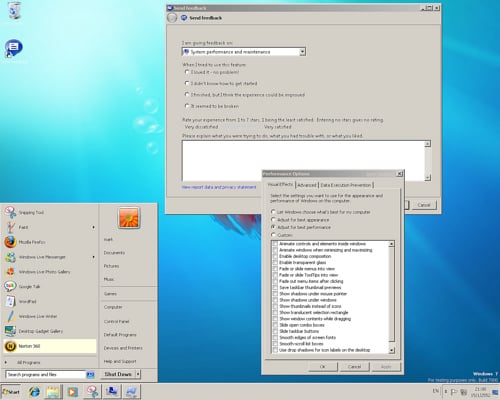Open Devices and Printers entry
Viewport: 500px width, 400px height.
123,348
